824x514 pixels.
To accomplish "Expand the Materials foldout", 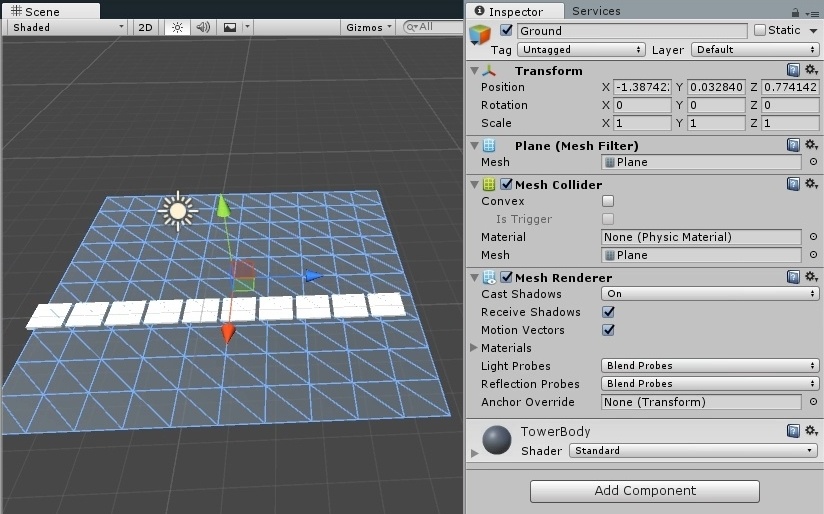I will [473, 347].
